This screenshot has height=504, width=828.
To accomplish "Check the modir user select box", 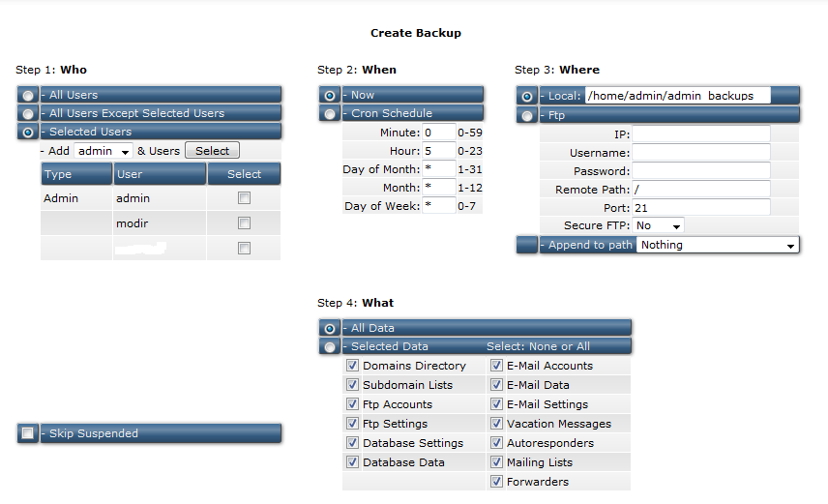I will pos(244,223).
